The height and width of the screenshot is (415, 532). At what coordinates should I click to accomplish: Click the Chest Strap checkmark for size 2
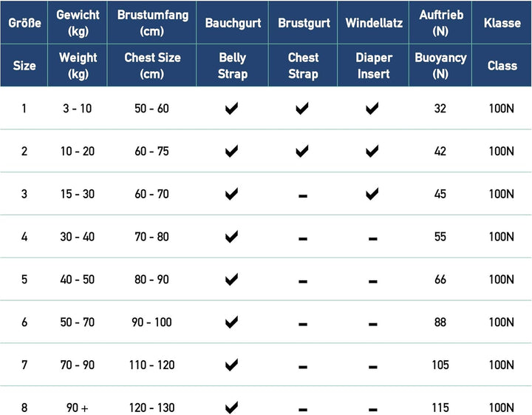[302, 151]
